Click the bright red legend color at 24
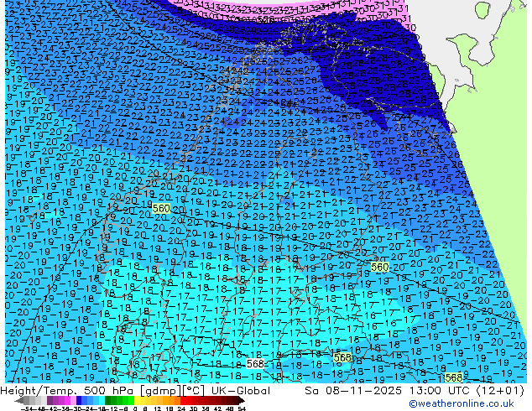Screen dimensions: 532x411 coord(183,401)
